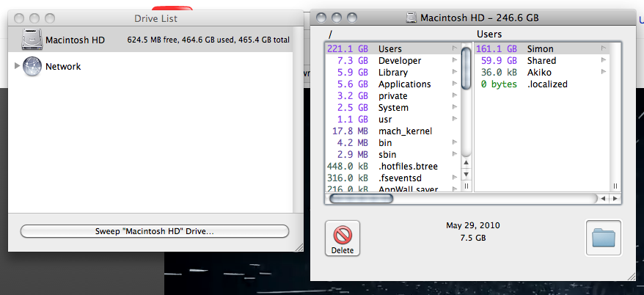Select the sbin folder row
This screenshot has height=295, width=644.
(393, 155)
